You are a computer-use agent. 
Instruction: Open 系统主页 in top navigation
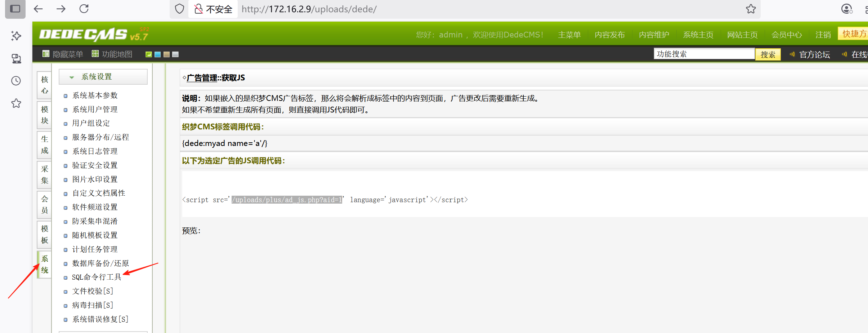coord(698,35)
